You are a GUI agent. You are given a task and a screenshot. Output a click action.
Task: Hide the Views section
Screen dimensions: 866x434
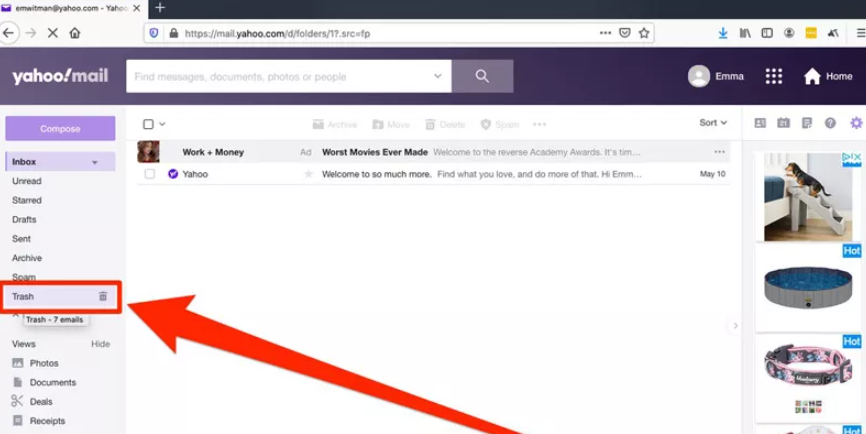tap(101, 344)
